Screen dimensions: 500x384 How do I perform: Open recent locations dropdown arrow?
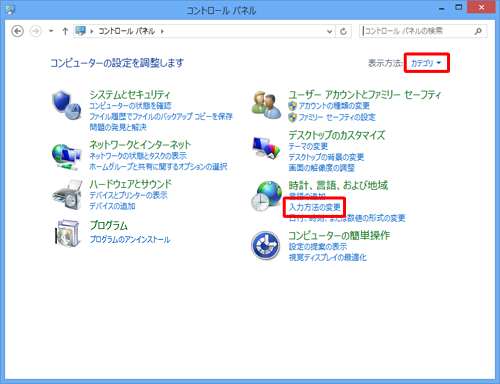click(51, 31)
